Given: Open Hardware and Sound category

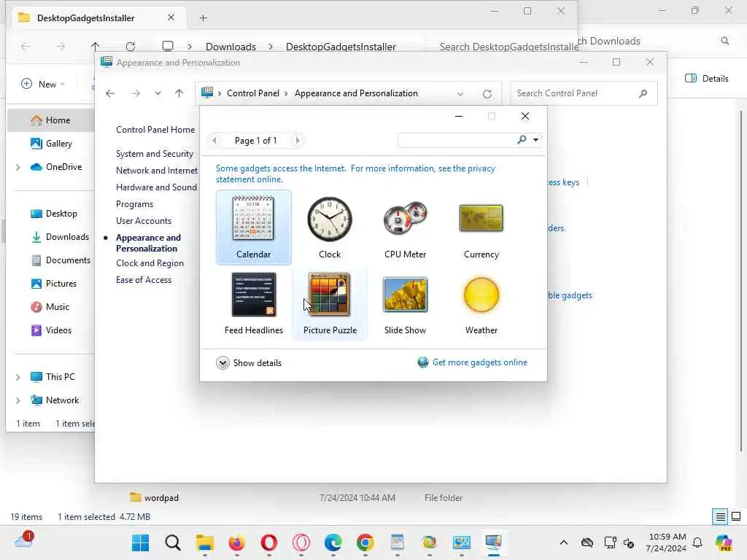Looking at the screenshot, I should tap(156, 187).
